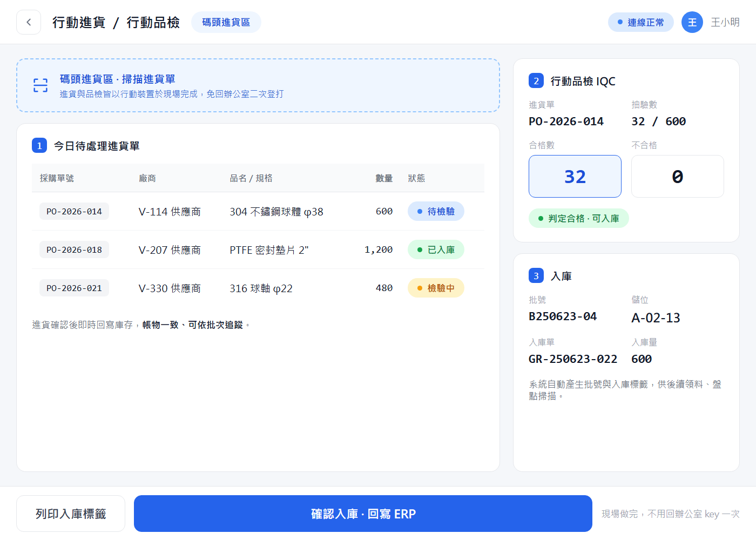This screenshot has height=540, width=756.
Task: Click item 316 球軸 φ22
Action: tap(261, 288)
